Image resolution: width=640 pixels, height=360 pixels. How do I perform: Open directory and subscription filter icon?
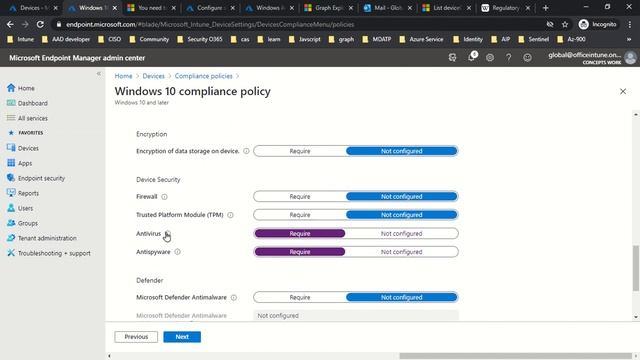[x=452, y=58]
